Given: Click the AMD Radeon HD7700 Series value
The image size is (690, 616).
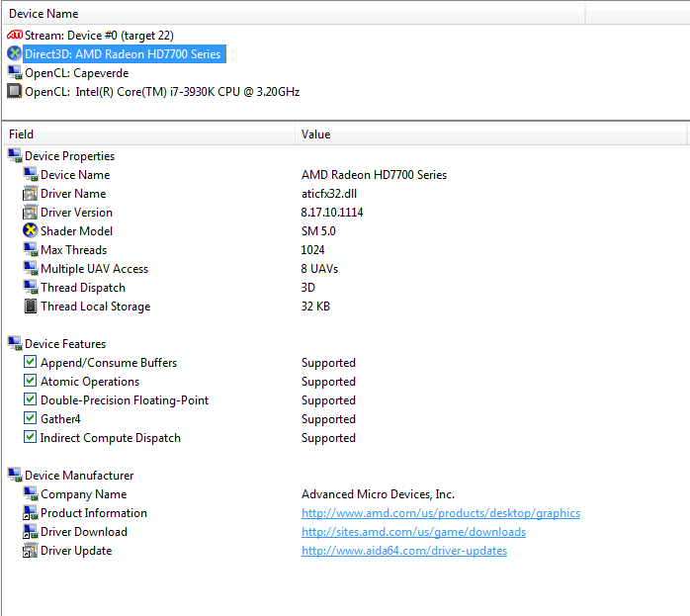Looking at the screenshot, I should (x=374, y=175).
